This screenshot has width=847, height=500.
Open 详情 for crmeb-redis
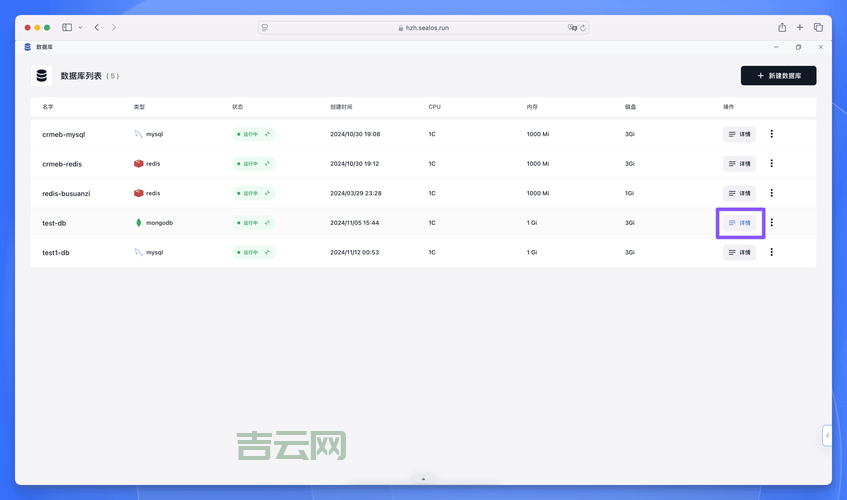[x=739, y=163]
